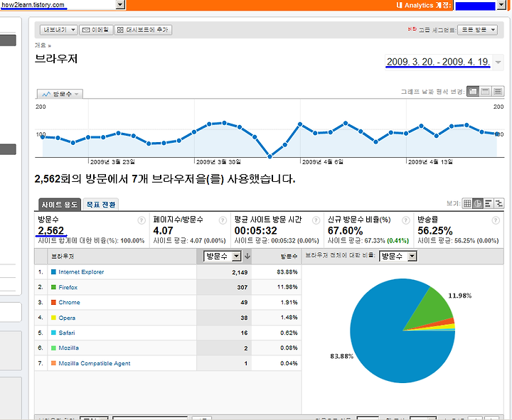Open the Chrome browser link
The height and width of the screenshot is (420, 512).
click(69, 303)
